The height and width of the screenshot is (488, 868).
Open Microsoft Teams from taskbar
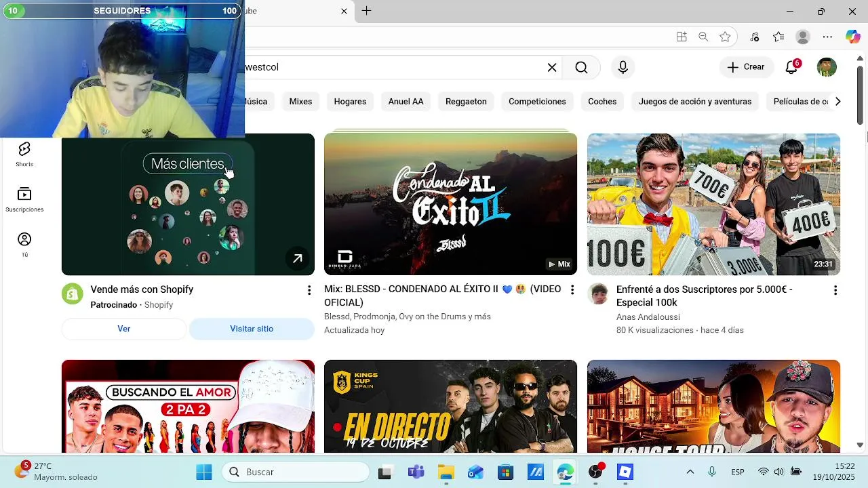point(416,472)
